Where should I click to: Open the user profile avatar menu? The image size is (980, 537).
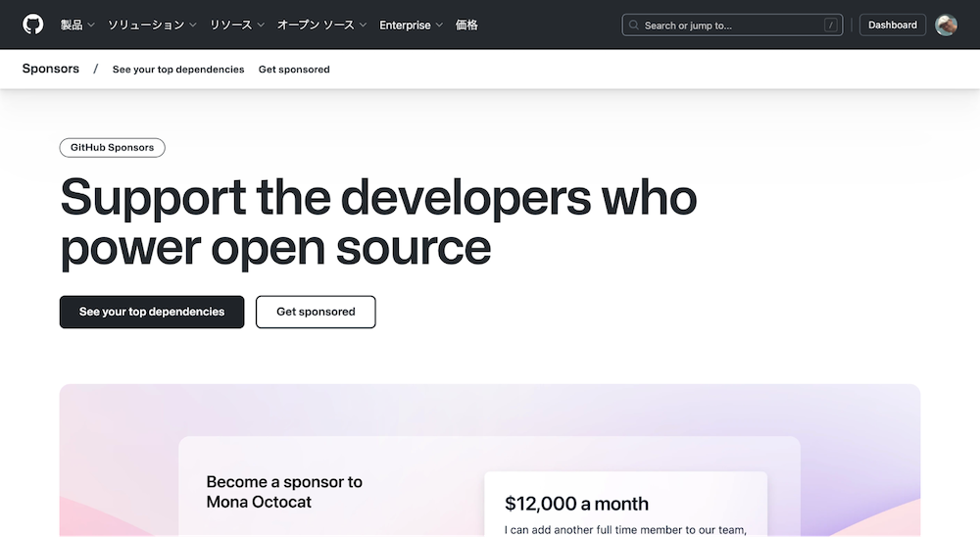pyautogui.click(x=946, y=25)
